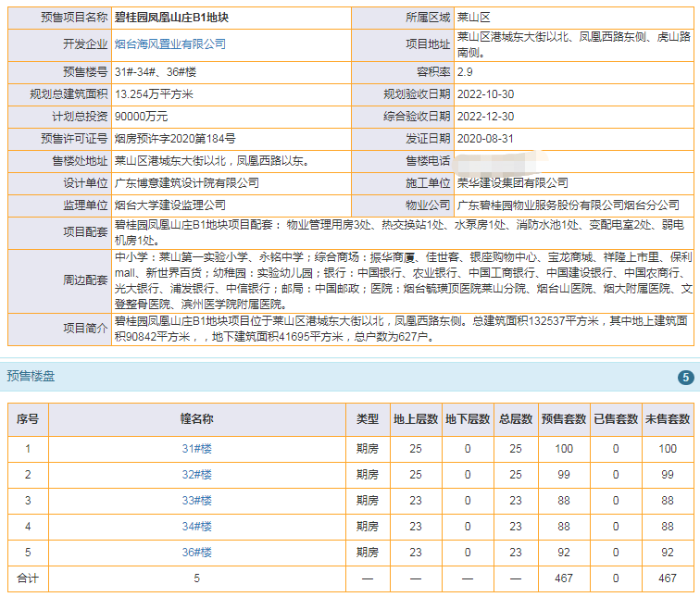Select the 已售套数 column header
This screenshot has width=700, height=597.
[616, 419]
